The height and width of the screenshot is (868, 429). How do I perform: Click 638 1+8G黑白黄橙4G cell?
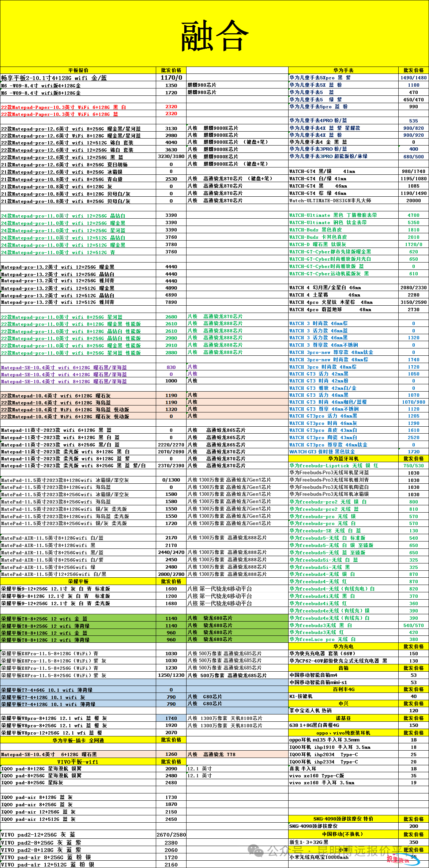tap(343, 725)
